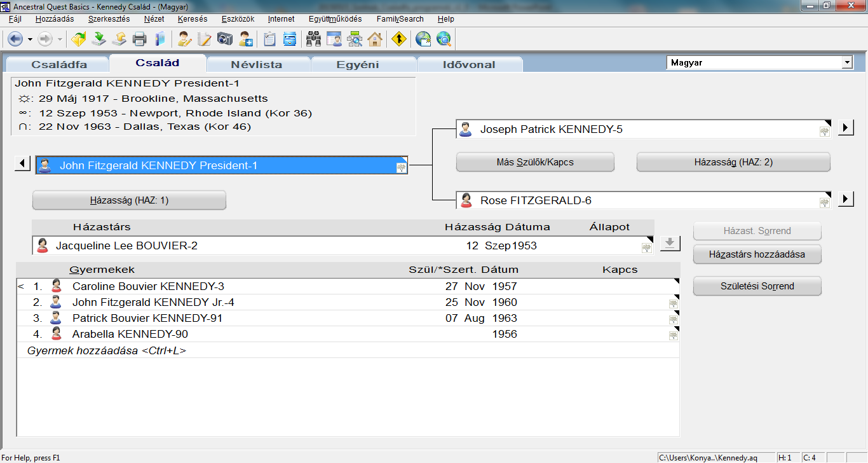The image size is (868, 463).
Task: Select child John Fitzgerald KENNEDY Jr.-4
Action: 348,302
